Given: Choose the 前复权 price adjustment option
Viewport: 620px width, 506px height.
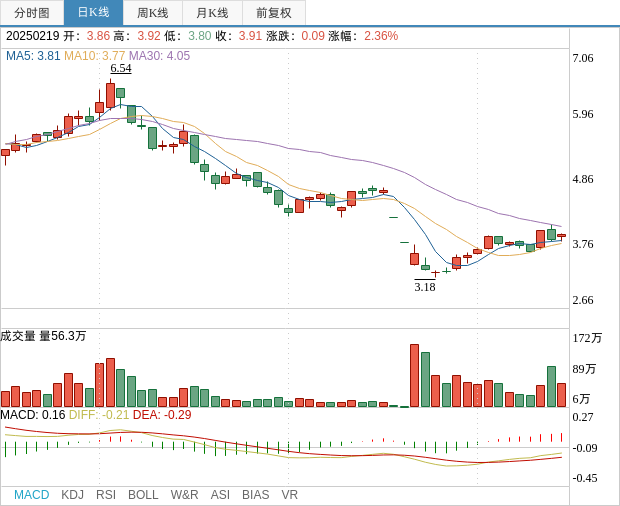Looking at the screenshot, I should pos(274,13).
